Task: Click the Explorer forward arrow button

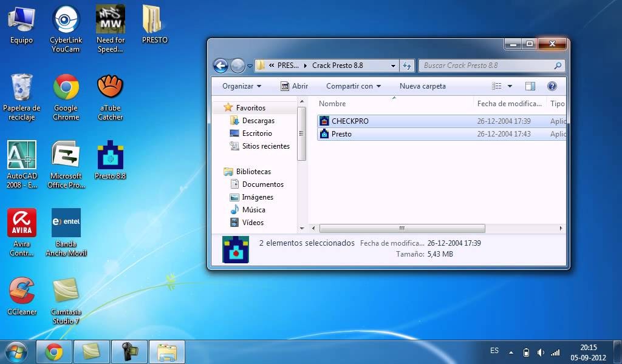Action: click(x=238, y=66)
